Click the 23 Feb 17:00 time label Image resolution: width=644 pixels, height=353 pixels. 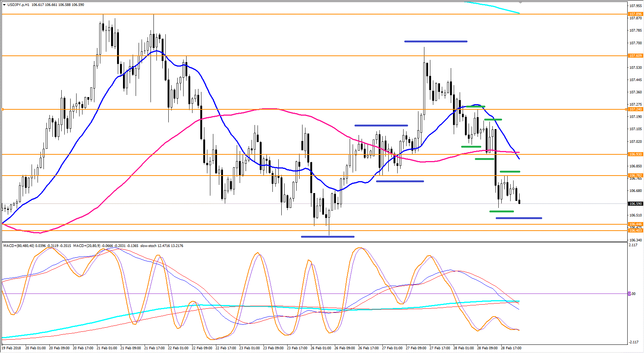coord(297,348)
